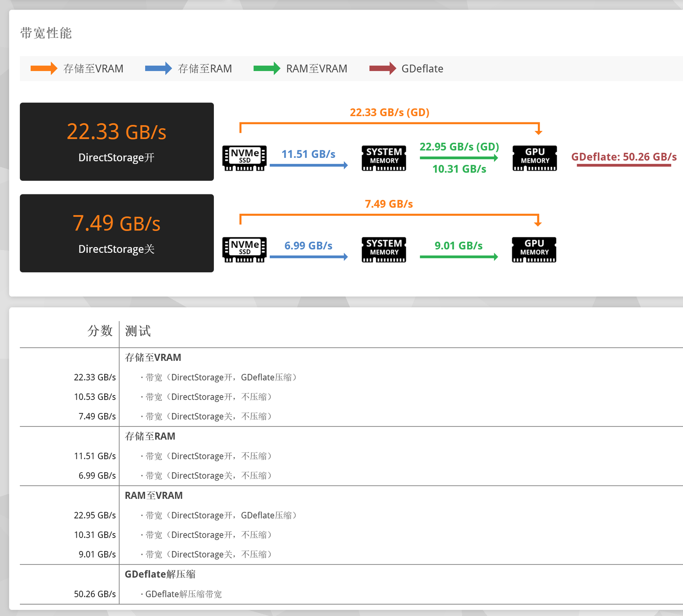Click DirectStorage开 不压缩 row under RAM至VRAM

206,535
